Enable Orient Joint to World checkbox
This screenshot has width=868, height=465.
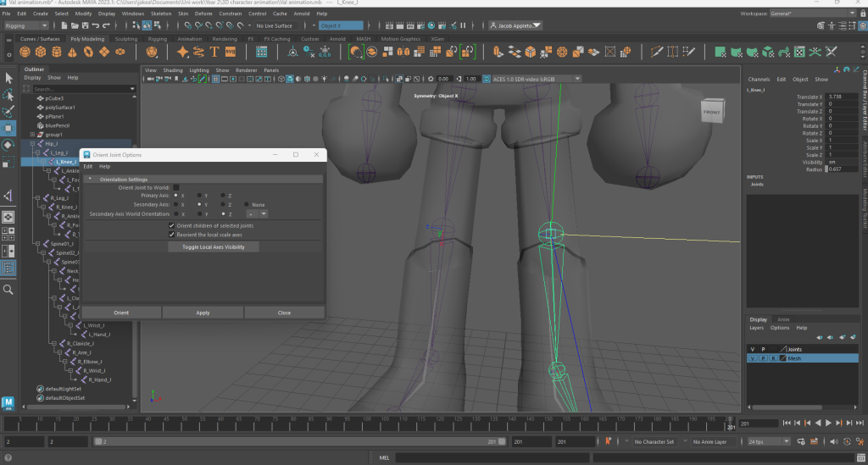coord(176,187)
